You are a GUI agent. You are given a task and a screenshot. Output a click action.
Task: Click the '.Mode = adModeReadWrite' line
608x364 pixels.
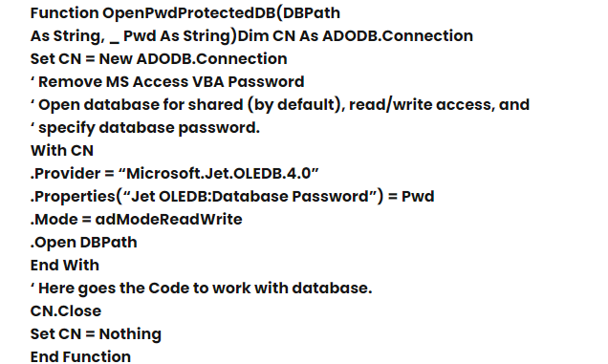136,220
